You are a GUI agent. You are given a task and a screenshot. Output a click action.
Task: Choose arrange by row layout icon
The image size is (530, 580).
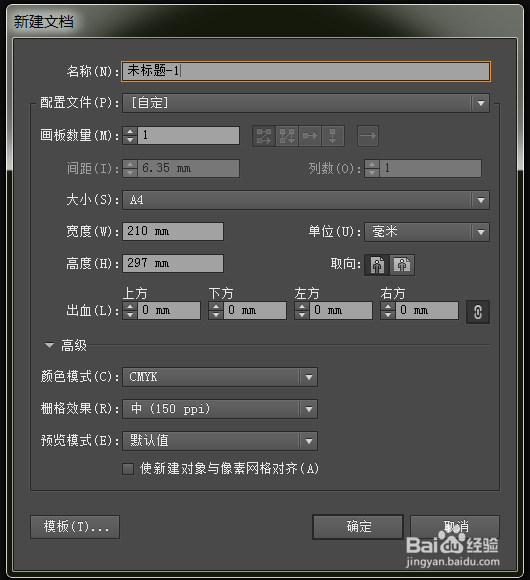click(310, 136)
